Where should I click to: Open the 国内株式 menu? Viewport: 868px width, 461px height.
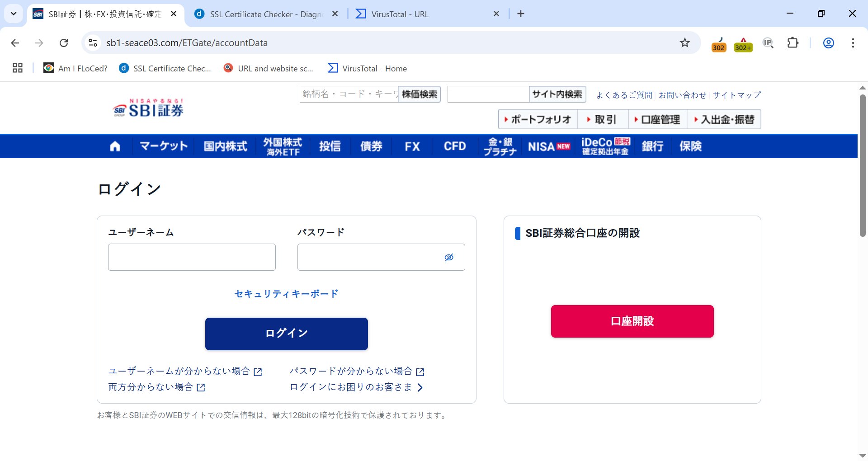pos(225,146)
